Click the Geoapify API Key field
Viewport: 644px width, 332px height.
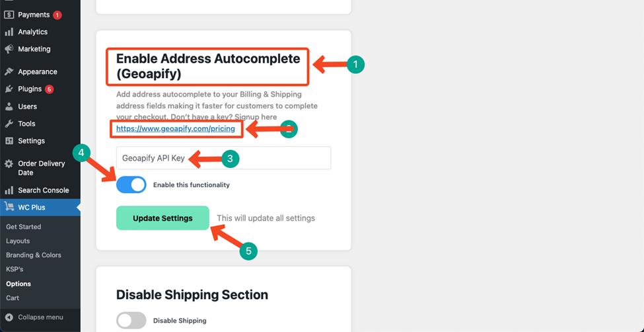223,158
